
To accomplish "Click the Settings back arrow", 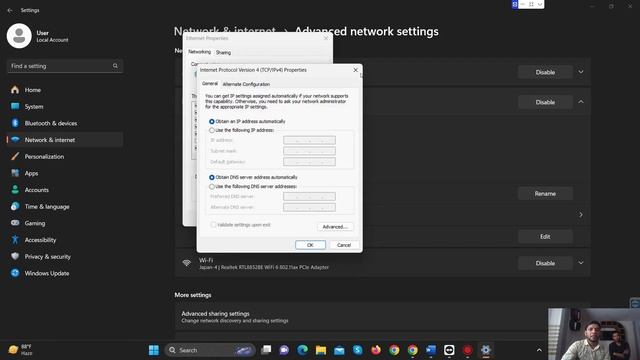I will coord(10,10).
